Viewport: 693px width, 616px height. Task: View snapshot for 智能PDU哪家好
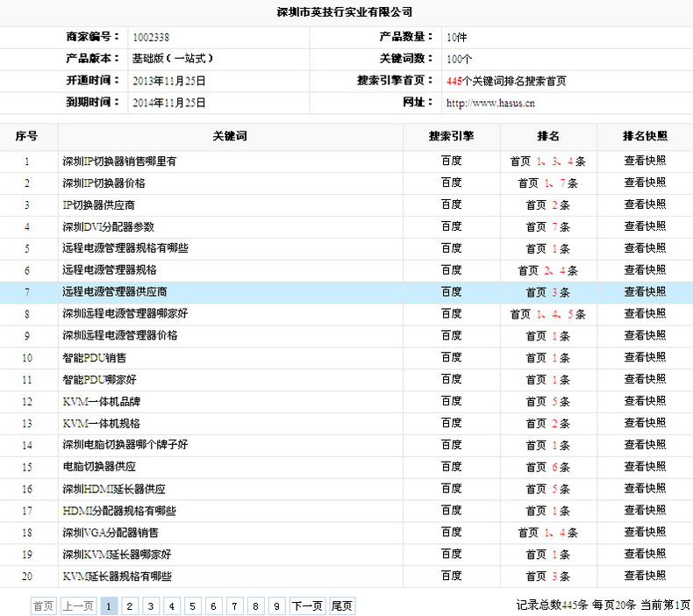[x=645, y=379]
